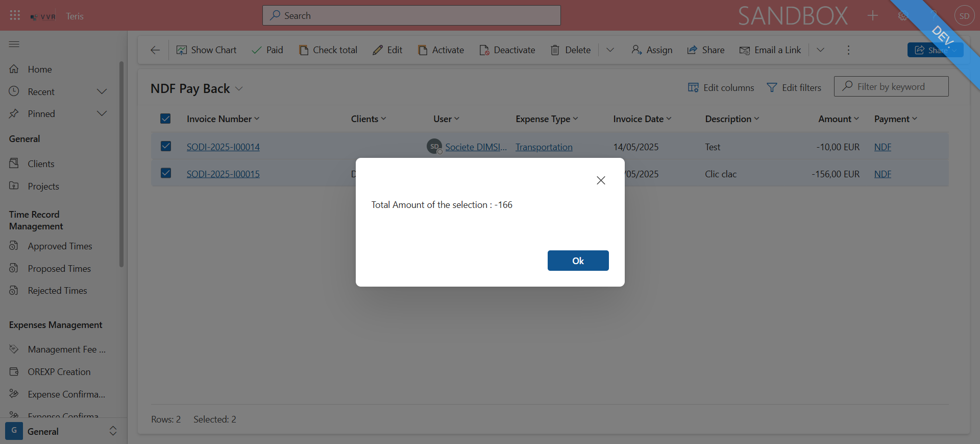The image size is (980, 444).
Task: Open invoice SODI-2025-I00015 link
Action: (223, 174)
